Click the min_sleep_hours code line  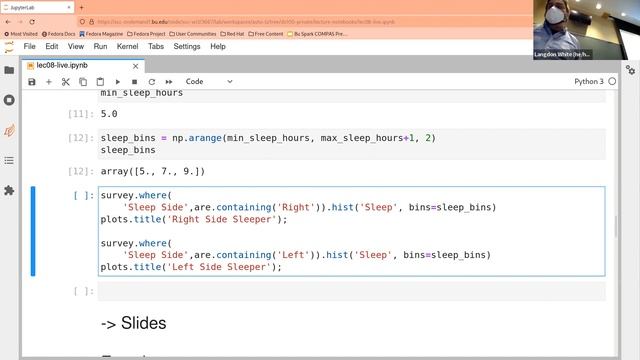(x=142, y=93)
